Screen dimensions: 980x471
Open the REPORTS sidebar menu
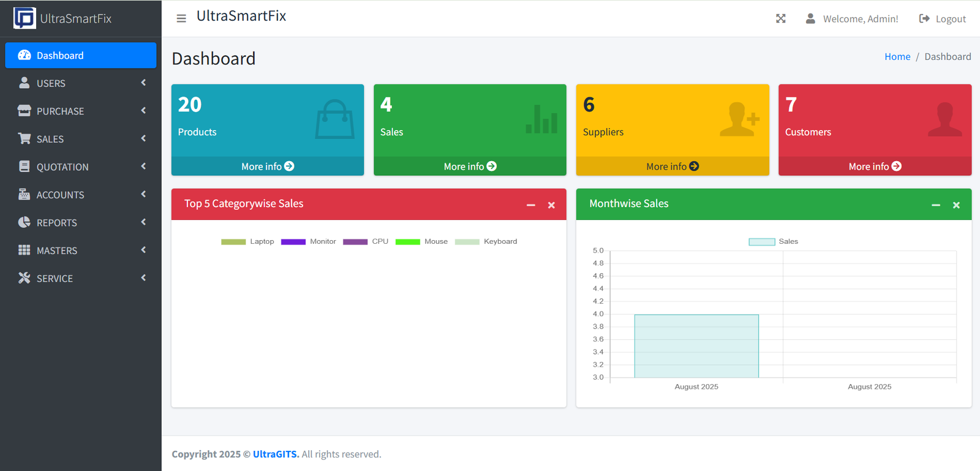(81, 222)
